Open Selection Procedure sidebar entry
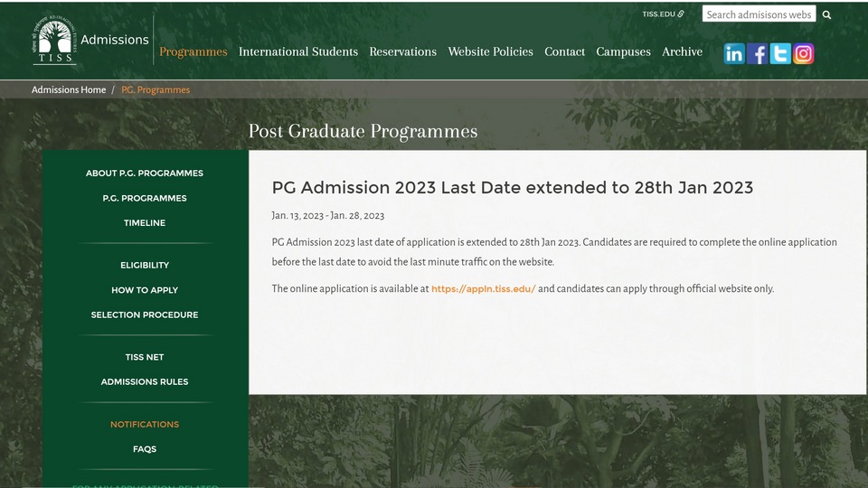 click(x=145, y=314)
